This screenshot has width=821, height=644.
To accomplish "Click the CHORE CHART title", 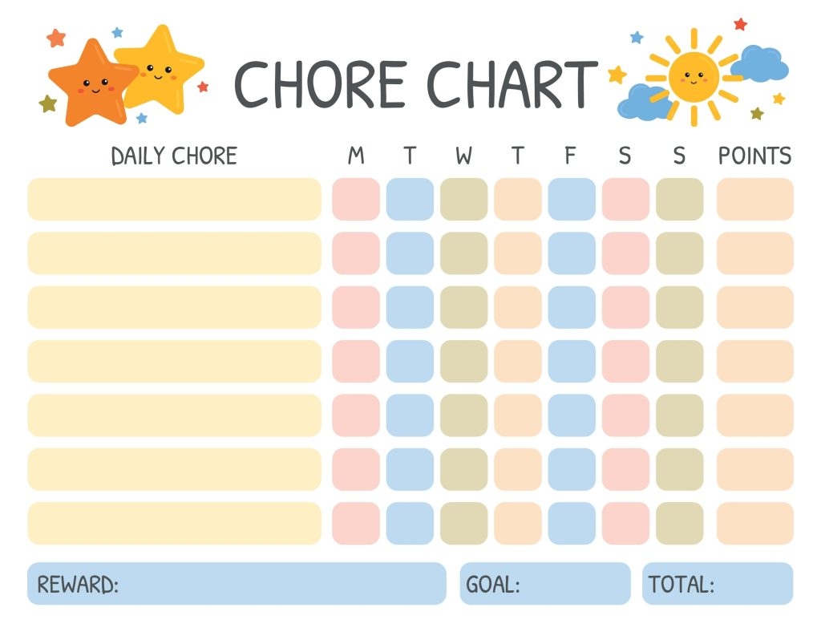I will click(415, 84).
